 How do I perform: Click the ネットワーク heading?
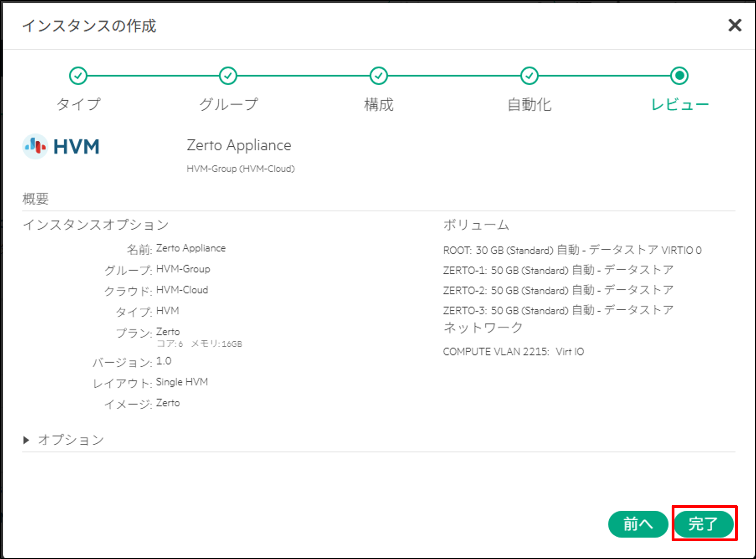pos(483,328)
